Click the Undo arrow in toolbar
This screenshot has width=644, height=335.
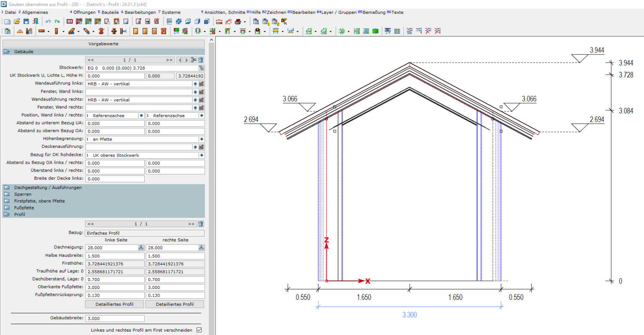pyautogui.click(x=48, y=21)
